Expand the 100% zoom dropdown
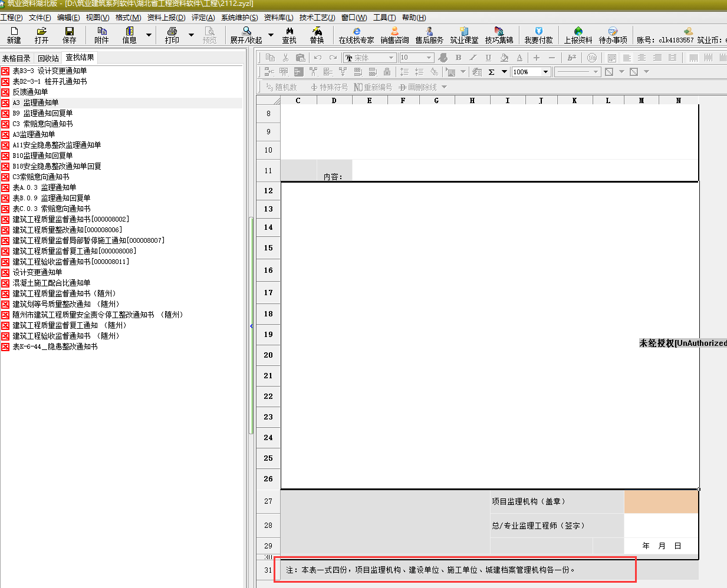The width and height of the screenshot is (727, 588). pos(545,72)
